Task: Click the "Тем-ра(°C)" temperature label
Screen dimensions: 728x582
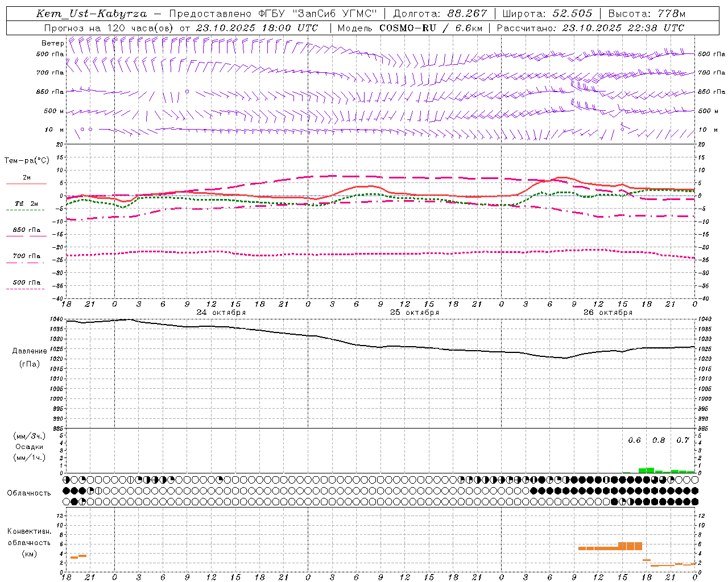Action: [27, 160]
